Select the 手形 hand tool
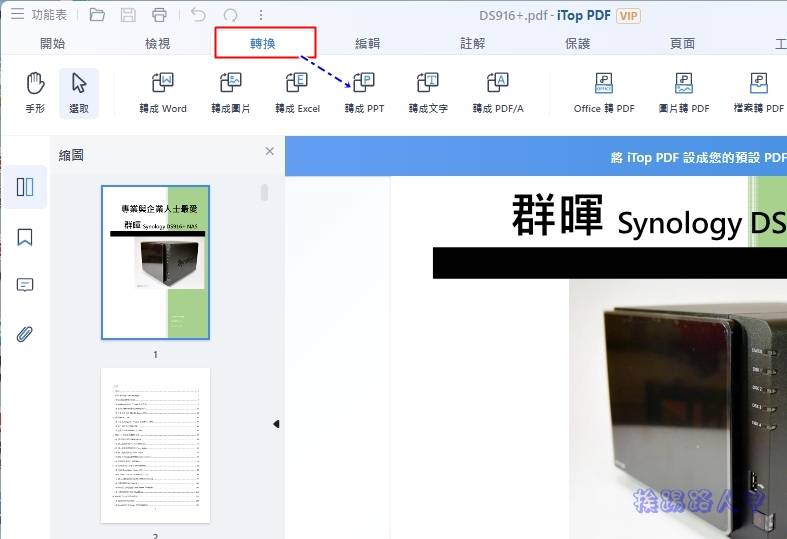 click(x=36, y=93)
